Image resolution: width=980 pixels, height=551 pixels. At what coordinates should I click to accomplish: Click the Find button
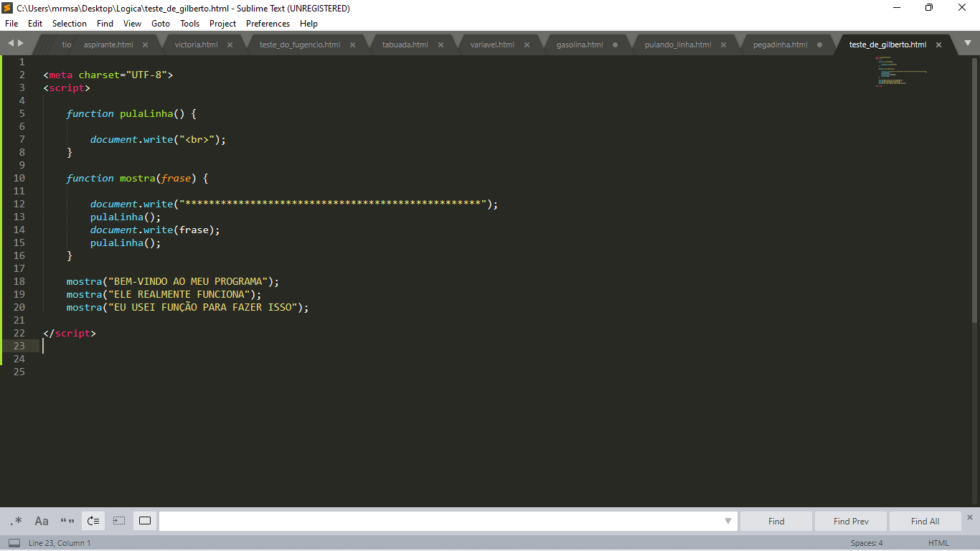776,522
